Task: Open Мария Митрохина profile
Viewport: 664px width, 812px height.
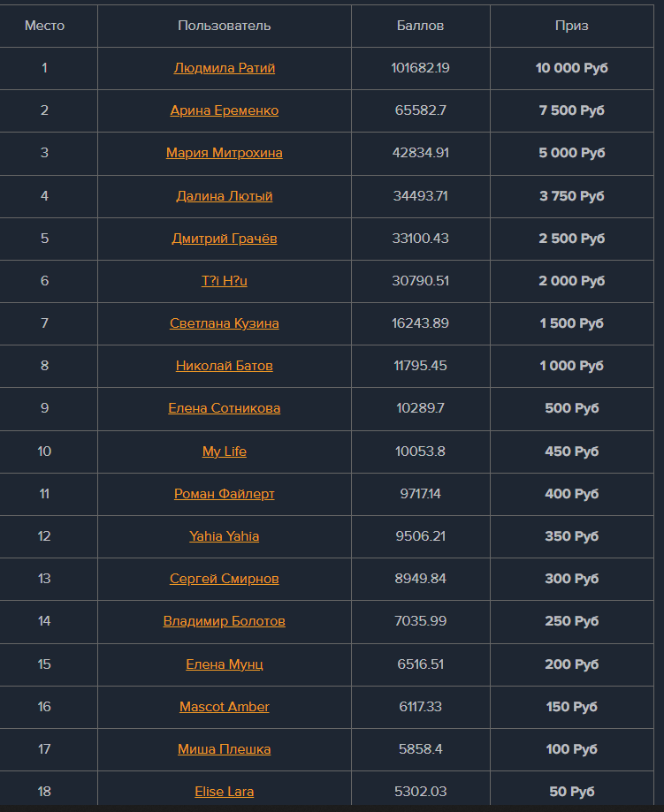Action: pos(225,153)
